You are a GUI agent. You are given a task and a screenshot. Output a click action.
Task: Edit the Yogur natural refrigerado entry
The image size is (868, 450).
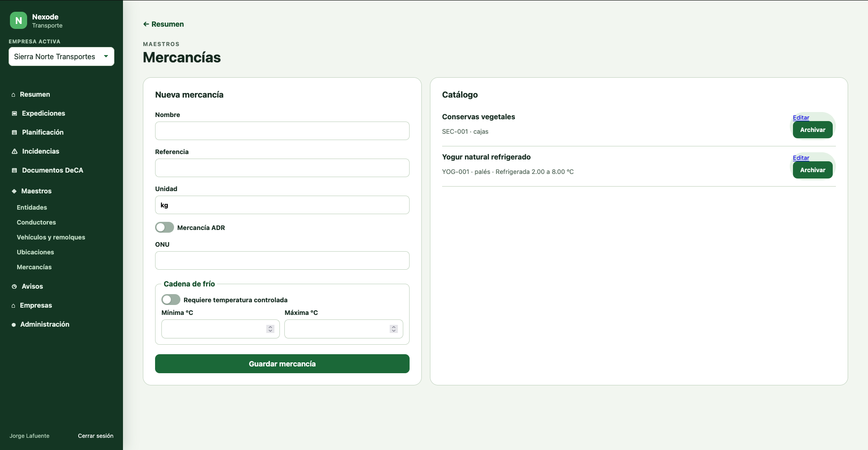click(801, 158)
